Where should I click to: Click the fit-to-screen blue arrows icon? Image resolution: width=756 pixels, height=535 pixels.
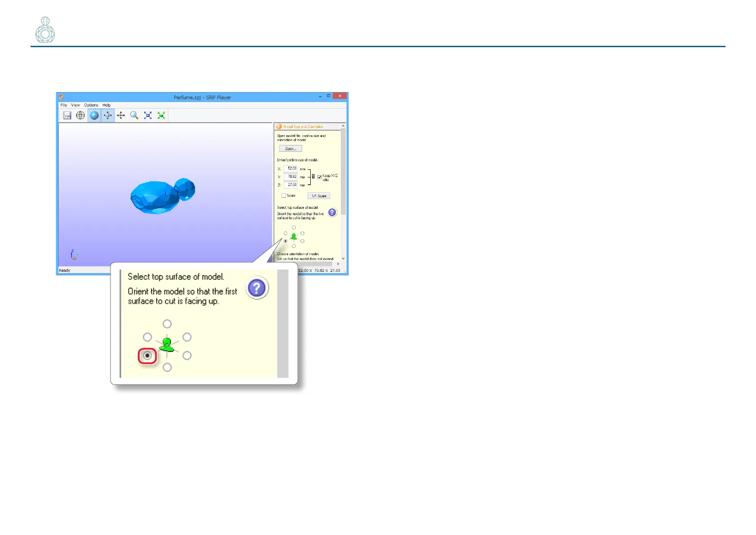click(148, 115)
